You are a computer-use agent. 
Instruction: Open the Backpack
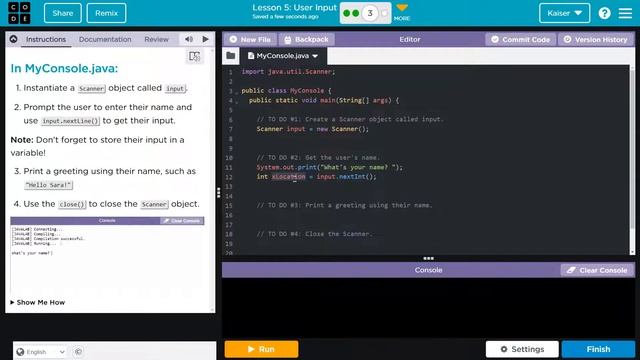(x=307, y=40)
